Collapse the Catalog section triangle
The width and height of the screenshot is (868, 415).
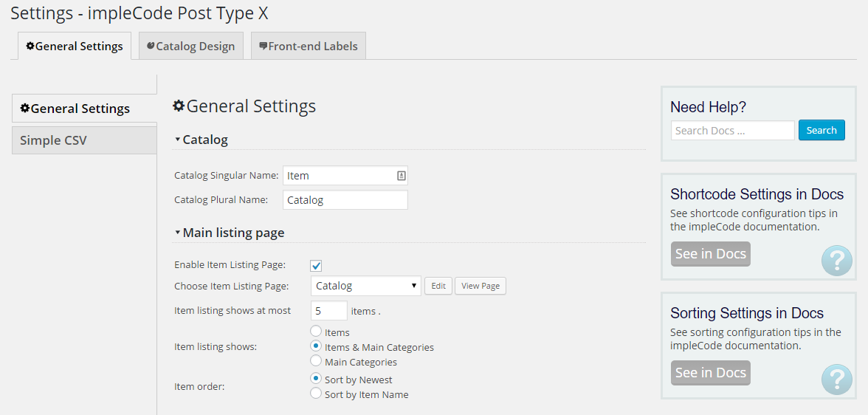tap(178, 140)
